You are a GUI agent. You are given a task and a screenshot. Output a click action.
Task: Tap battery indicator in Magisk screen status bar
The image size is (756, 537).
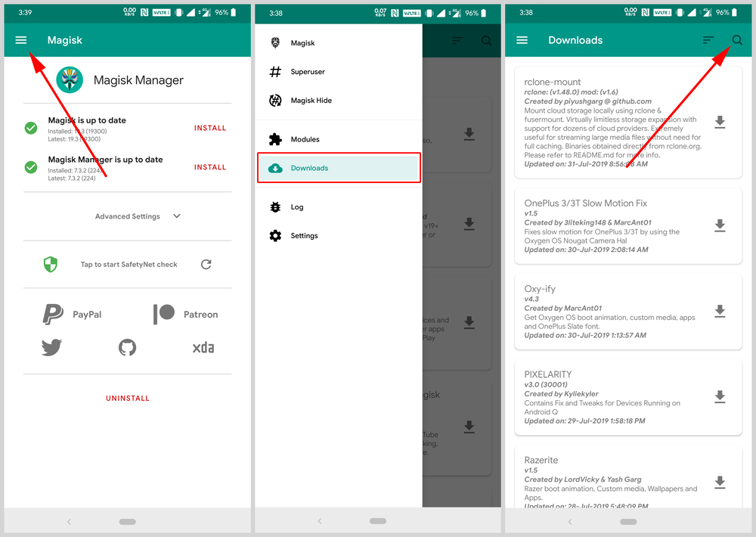coord(234,13)
